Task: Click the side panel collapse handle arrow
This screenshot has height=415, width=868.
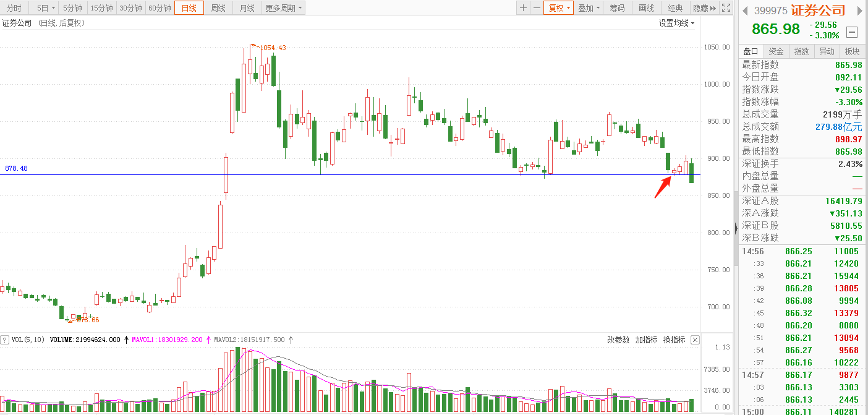Action: pyautogui.click(x=735, y=228)
